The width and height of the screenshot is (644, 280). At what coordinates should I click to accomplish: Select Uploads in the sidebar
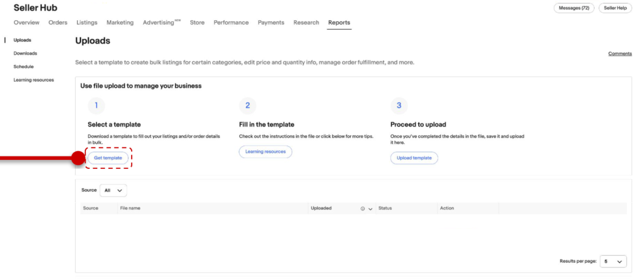click(23, 40)
